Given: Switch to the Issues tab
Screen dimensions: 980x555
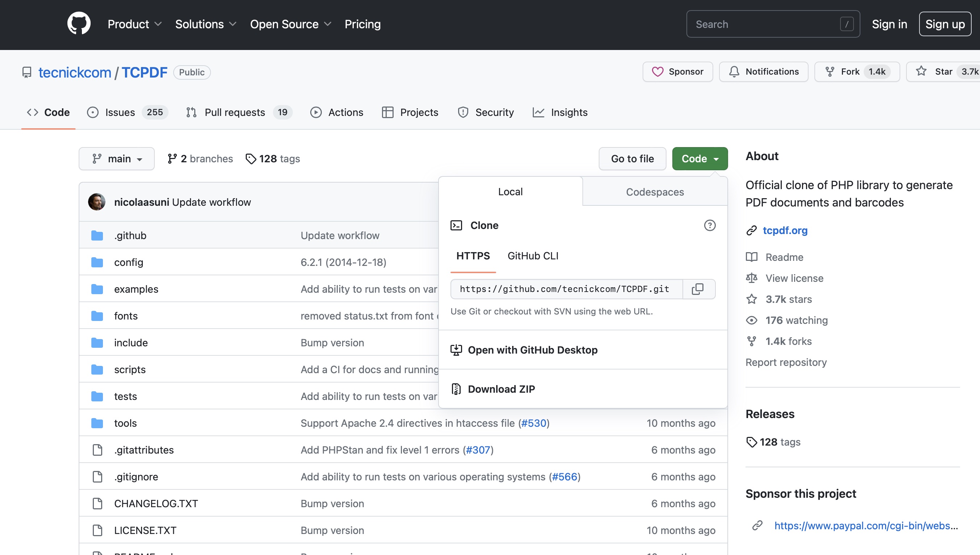Looking at the screenshot, I should pos(127,112).
